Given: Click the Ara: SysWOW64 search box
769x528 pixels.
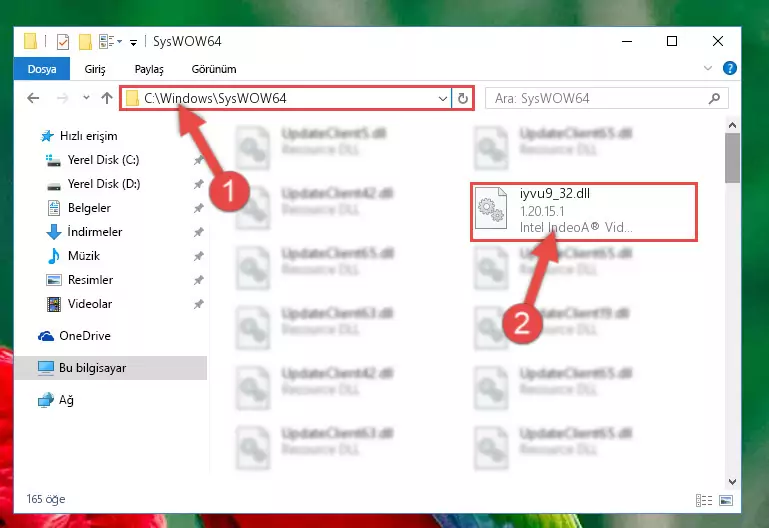Looking at the screenshot, I should tap(607, 99).
